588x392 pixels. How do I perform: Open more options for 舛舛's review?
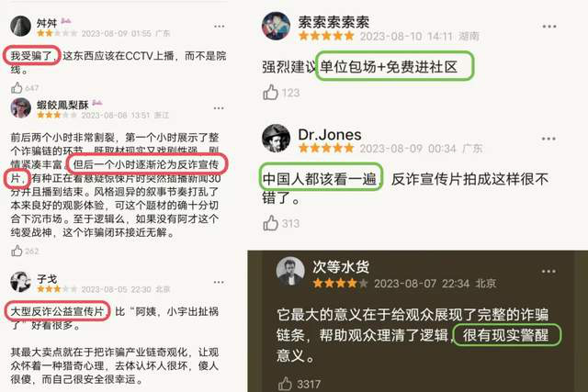219,27
